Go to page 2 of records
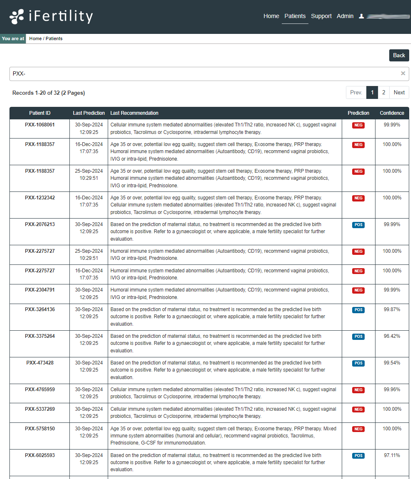Screen dimensions: 411x479 pos(384,92)
